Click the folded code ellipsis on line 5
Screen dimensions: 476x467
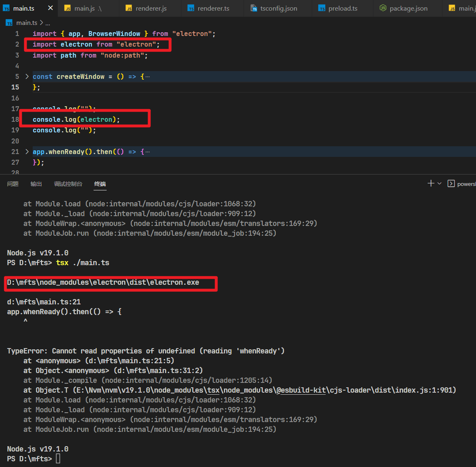(147, 76)
